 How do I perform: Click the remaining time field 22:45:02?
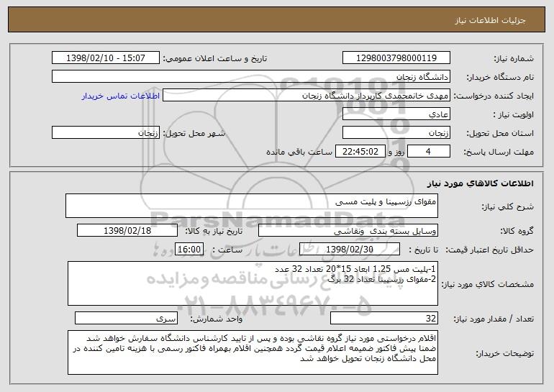click(360, 152)
